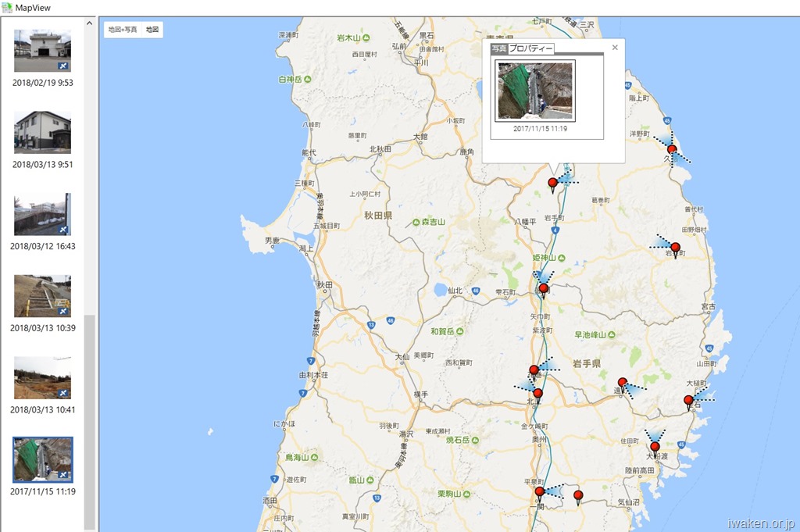Image resolution: width=800 pixels, height=532 pixels.
Task: Select thumbnail dated 2018/02/19 9:53
Action: click(42, 51)
